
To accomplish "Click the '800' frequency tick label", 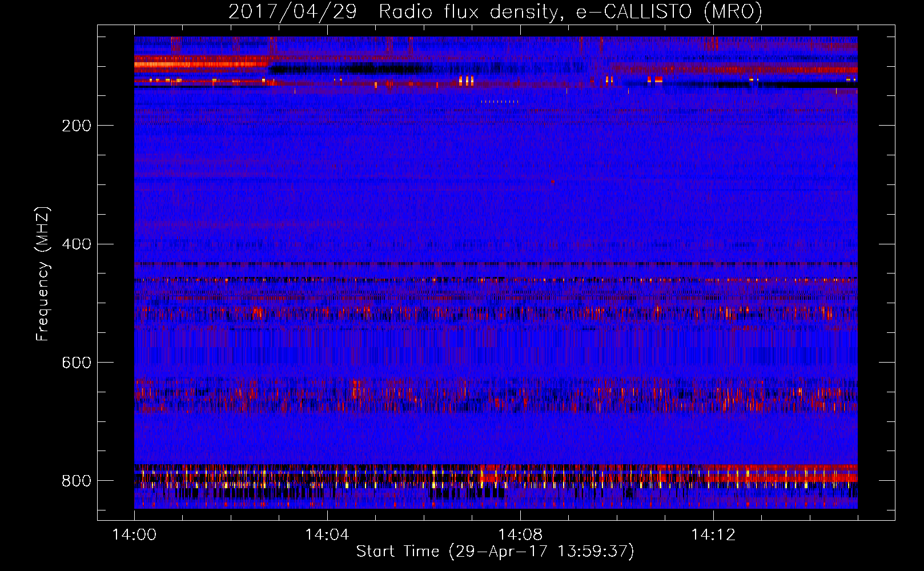I will click(77, 481).
